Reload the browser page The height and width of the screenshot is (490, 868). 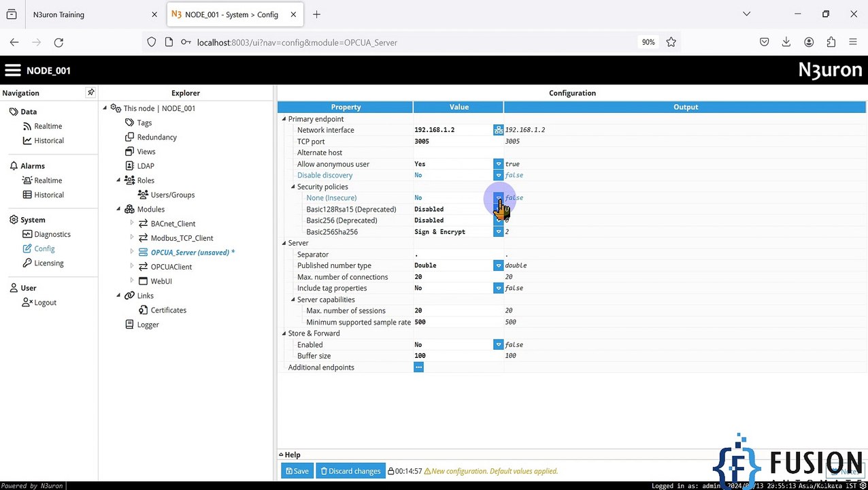tap(59, 42)
